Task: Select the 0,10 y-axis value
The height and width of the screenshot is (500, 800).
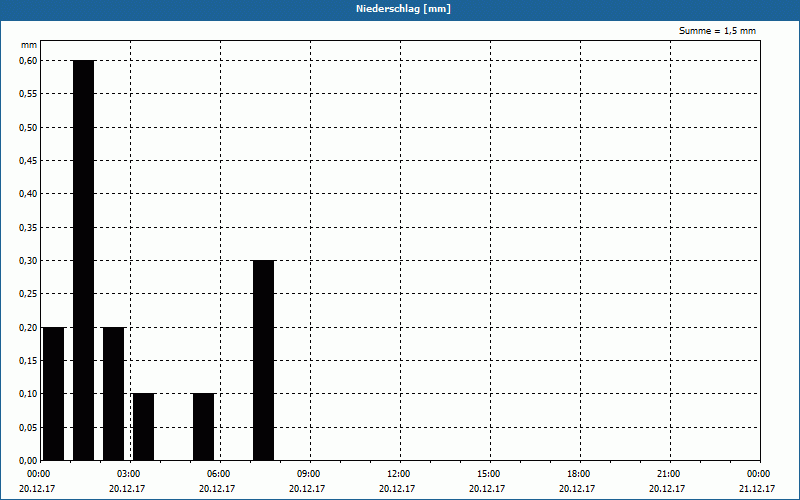Action: pyautogui.click(x=28, y=394)
